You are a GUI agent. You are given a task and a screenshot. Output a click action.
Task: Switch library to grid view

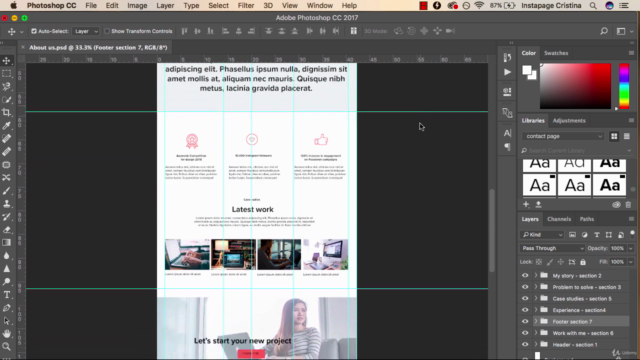pyautogui.click(x=614, y=136)
